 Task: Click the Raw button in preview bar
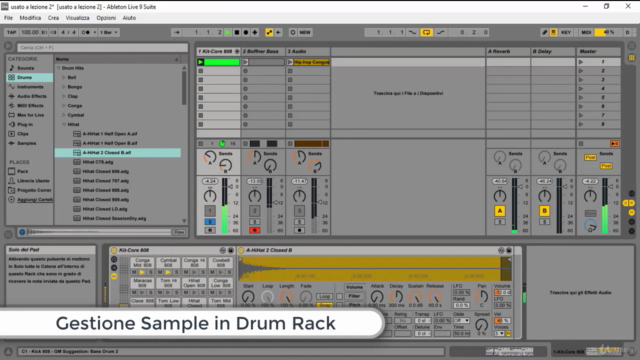click(179, 232)
